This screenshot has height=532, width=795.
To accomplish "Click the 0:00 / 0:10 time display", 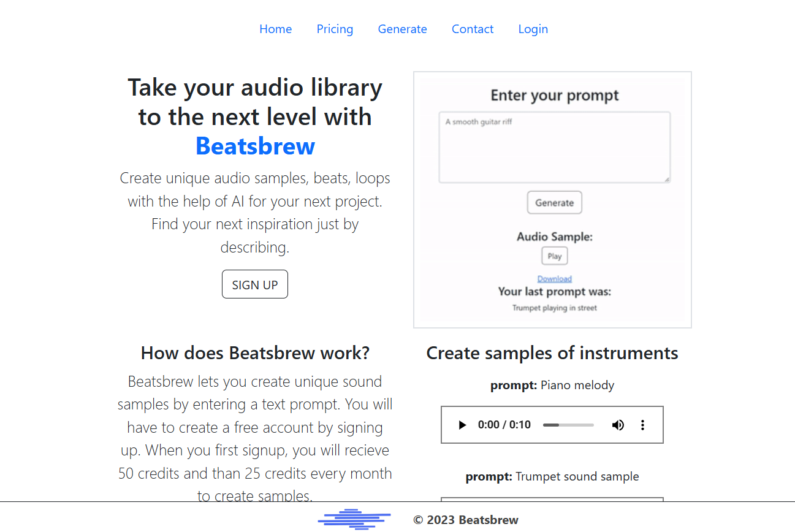I will [x=504, y=425].
